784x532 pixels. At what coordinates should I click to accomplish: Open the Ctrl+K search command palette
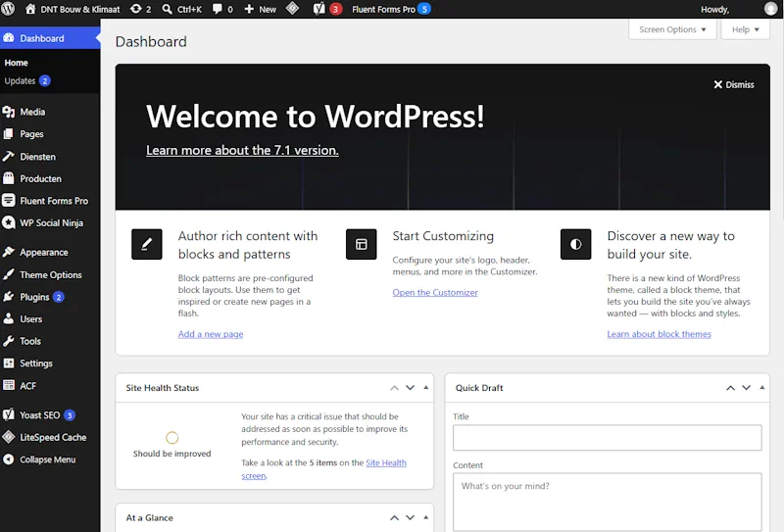[182, 9]
